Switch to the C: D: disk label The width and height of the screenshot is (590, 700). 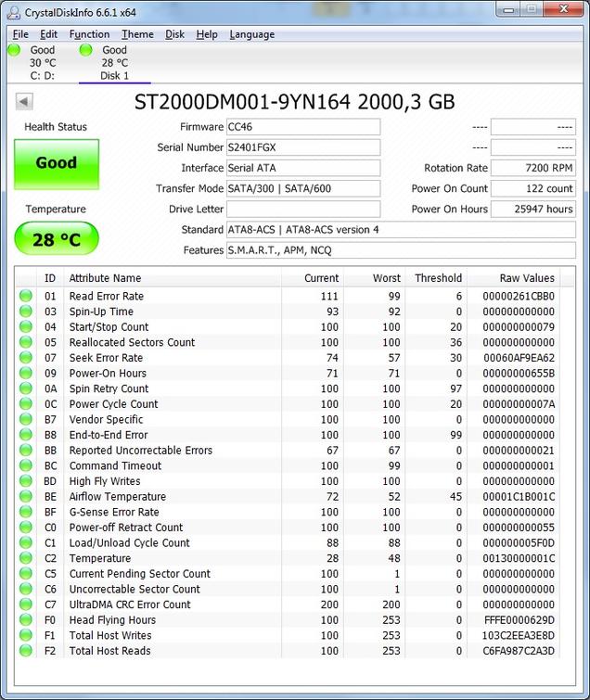coord(43,76)
